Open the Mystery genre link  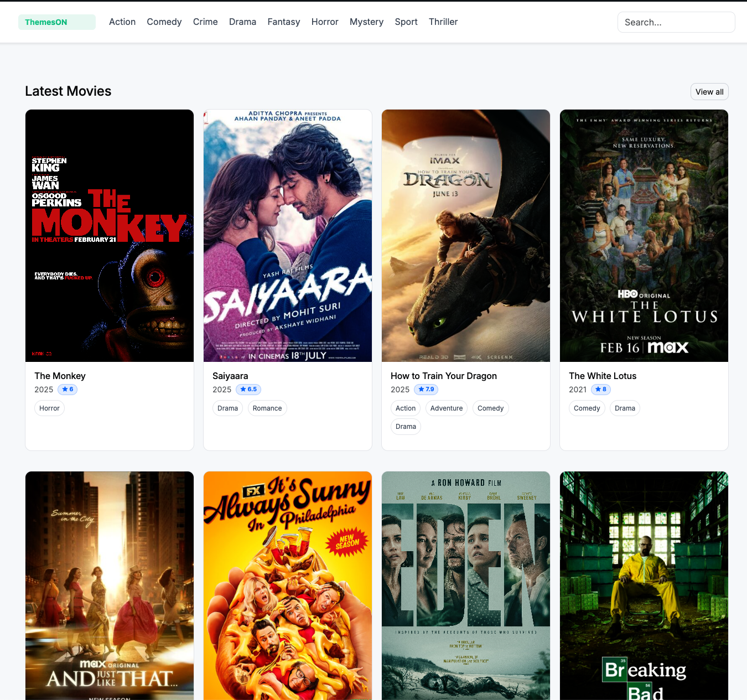tap(366, 22)
